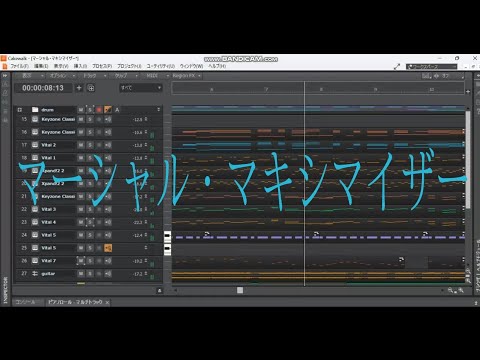480x360 pixels.
Task: Open the 挿入(I) menu
Action: point(80,66)
